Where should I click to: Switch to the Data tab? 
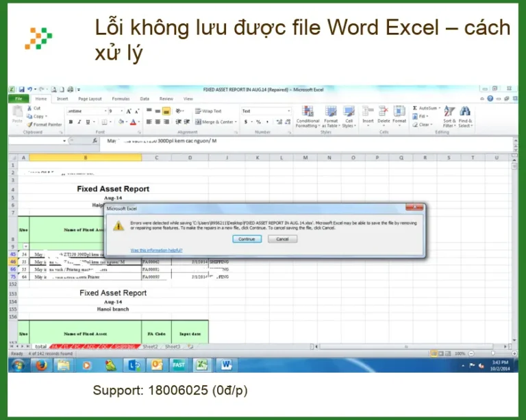[x=145, y=99]
